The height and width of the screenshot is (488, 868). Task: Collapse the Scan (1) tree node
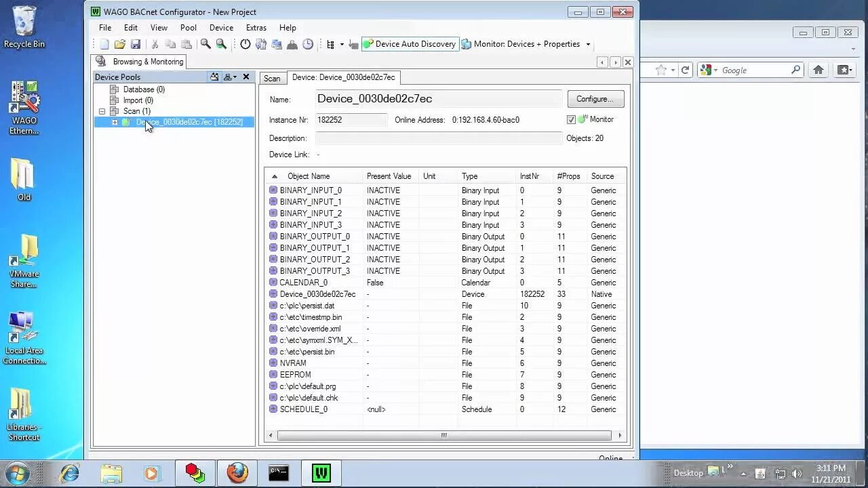pyautogui.click(x=102, y=111)
